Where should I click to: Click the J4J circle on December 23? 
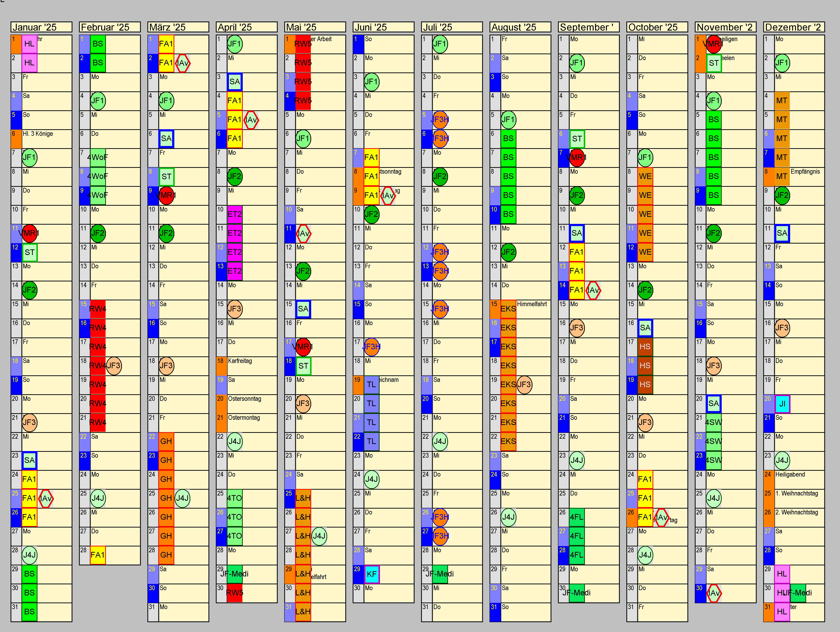click(782, 460)
